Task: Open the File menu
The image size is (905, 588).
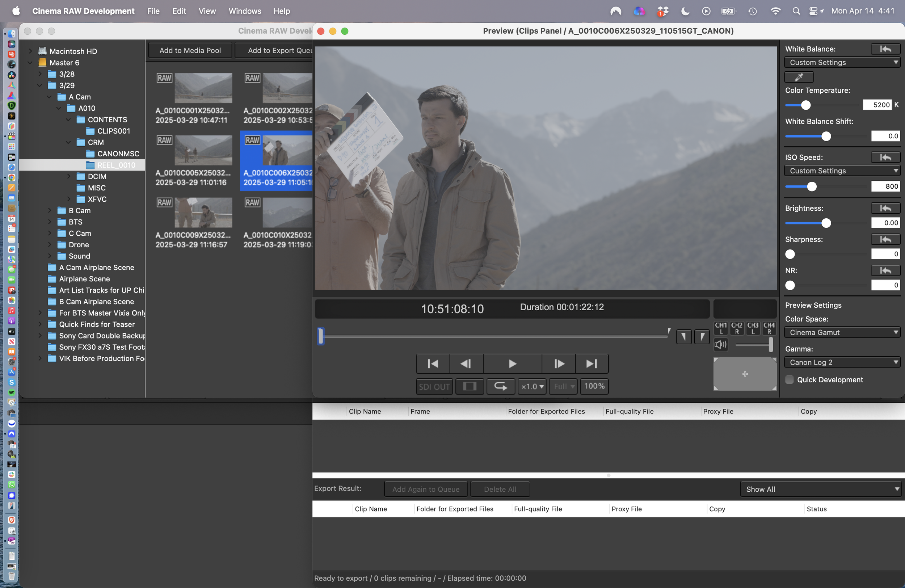Action: point(153,11)
